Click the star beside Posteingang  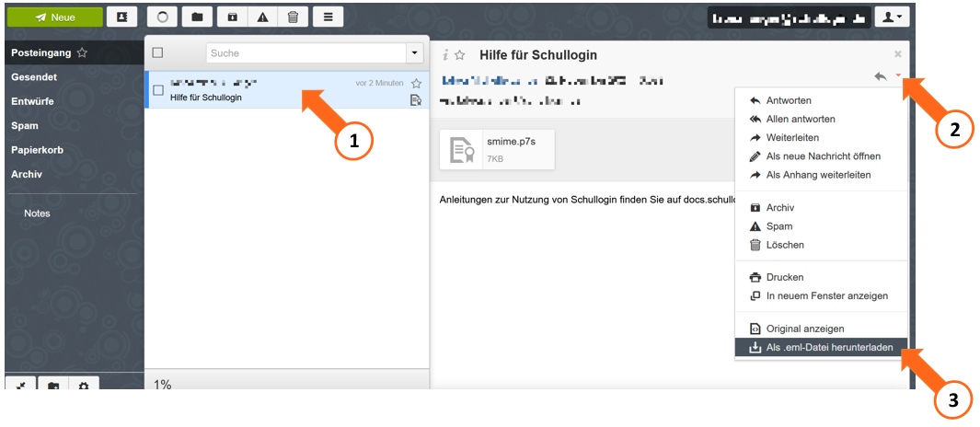[82, 53]
